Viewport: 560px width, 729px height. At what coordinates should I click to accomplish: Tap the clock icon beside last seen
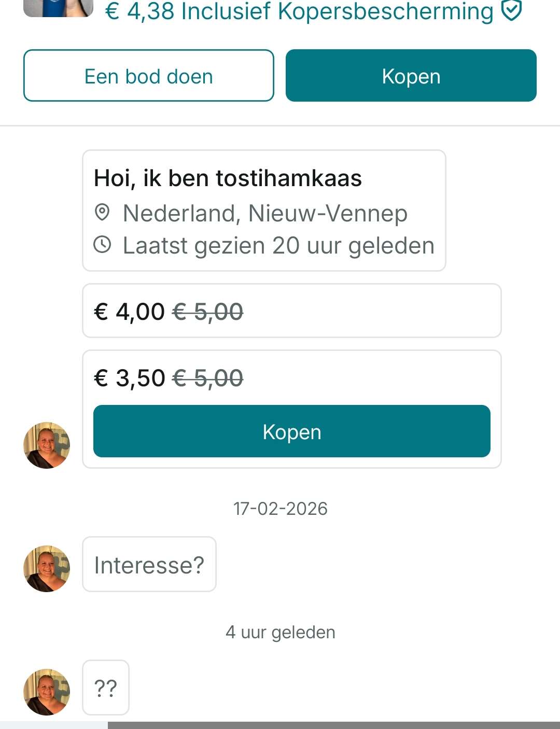102,245
